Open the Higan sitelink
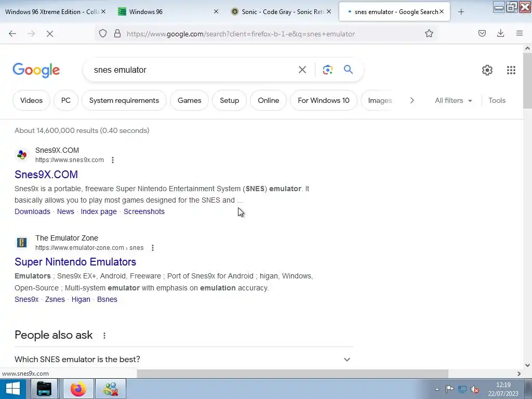The height and width of the screenshot is (399, 532). [x=81, y=299]
